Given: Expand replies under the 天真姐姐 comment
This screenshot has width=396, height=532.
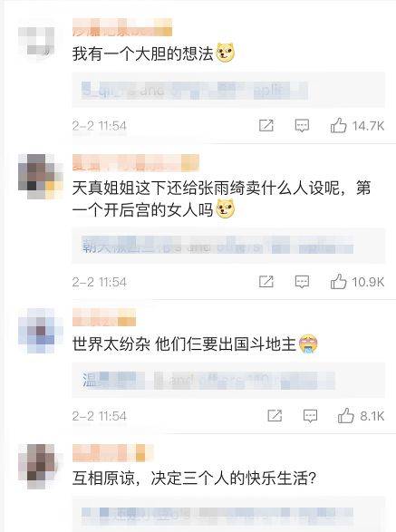Looking at the screenshot, I should 228,246.
